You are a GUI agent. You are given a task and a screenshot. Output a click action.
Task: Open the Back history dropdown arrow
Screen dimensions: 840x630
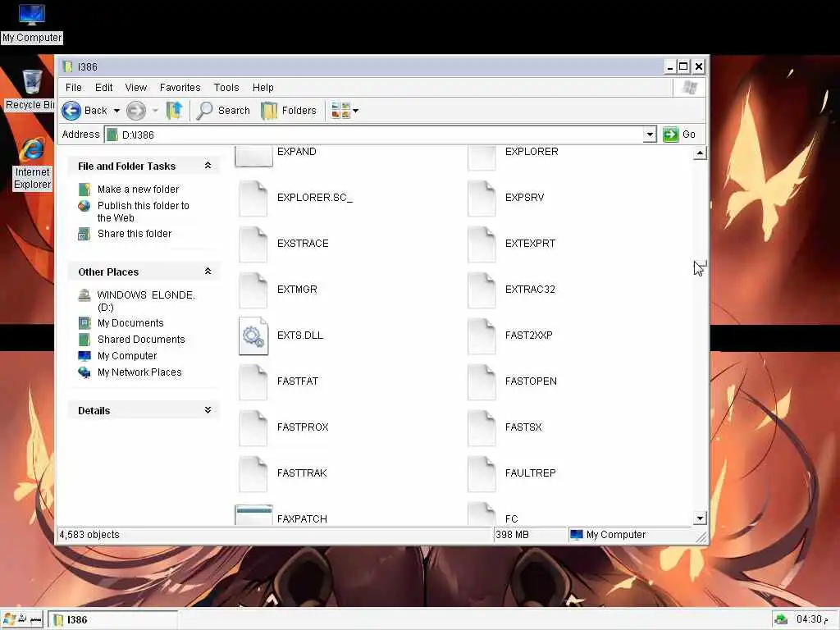pos(116,111)
